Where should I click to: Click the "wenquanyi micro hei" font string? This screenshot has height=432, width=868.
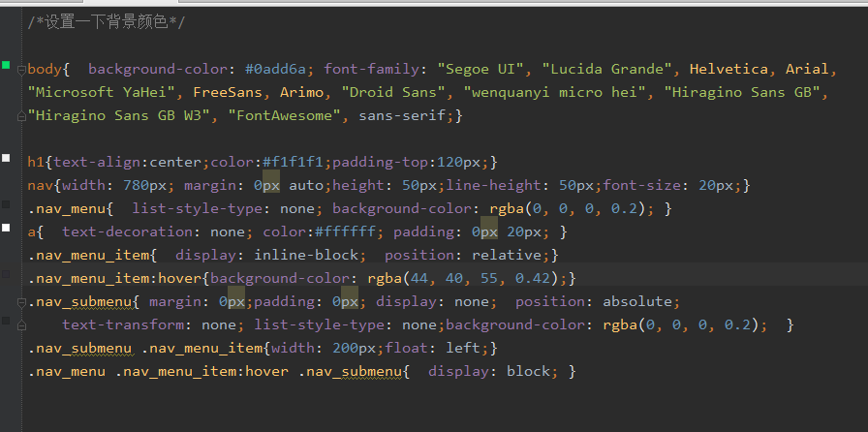[x=555, y=92]
